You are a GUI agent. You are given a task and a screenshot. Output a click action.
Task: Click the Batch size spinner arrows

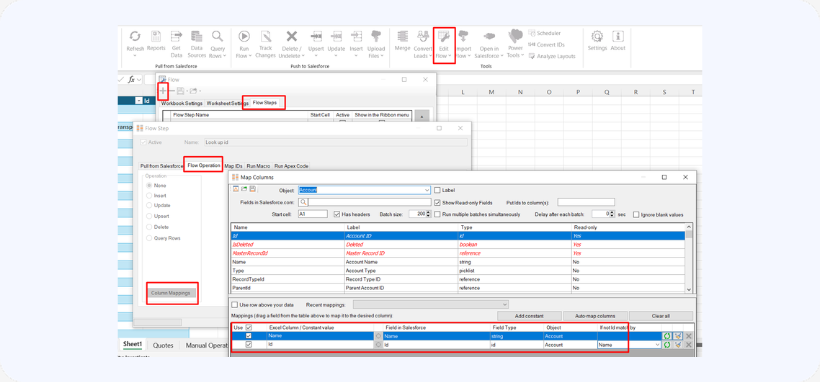(x=428, y=214)
